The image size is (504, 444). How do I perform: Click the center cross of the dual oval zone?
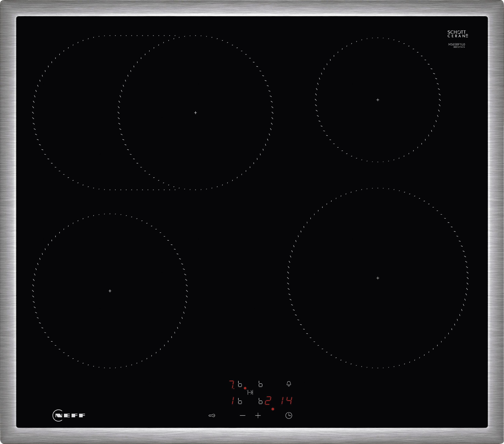pyautogui.click(x=196, y=113)
